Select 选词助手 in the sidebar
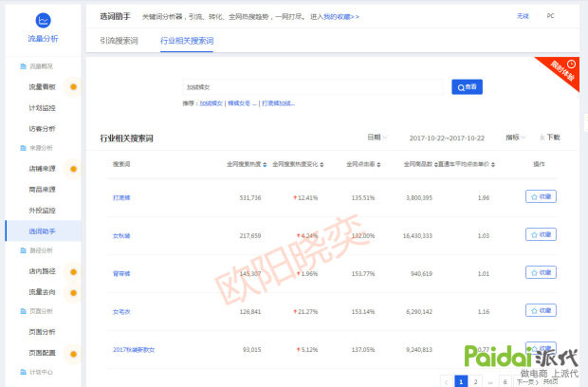Image resolution: width=588 pixels, height=387 pixels. pos(42,231)
